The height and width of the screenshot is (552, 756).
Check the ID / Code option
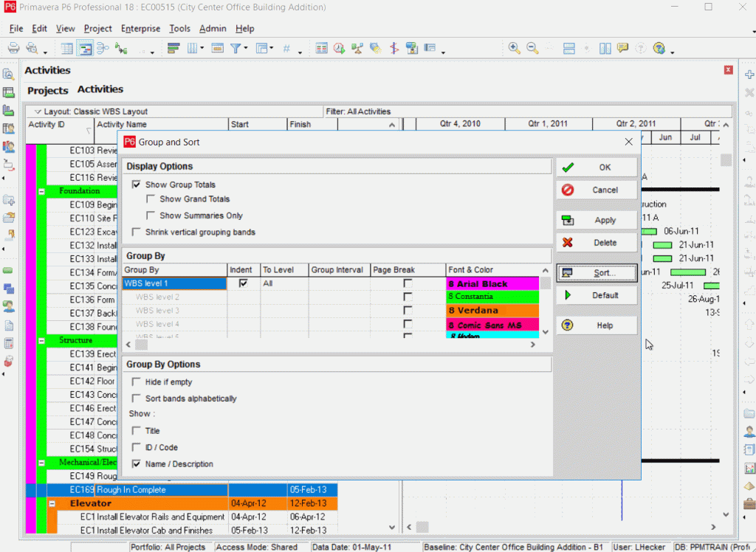tap(137, 447)
